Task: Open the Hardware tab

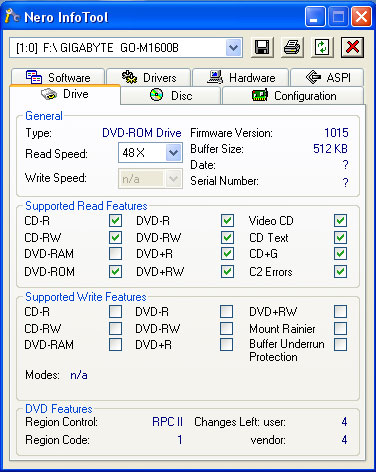Action: tap(241, 77)
